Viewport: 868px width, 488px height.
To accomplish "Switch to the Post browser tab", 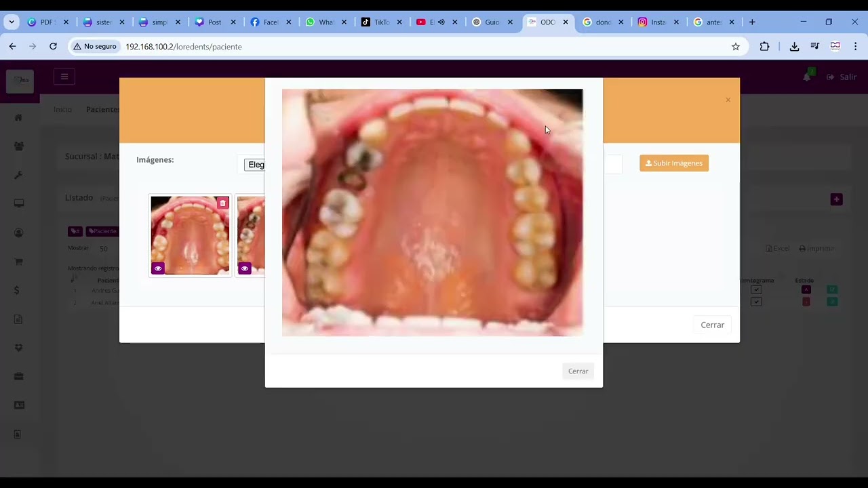I will pyautogui.click(x=214, y=22).
